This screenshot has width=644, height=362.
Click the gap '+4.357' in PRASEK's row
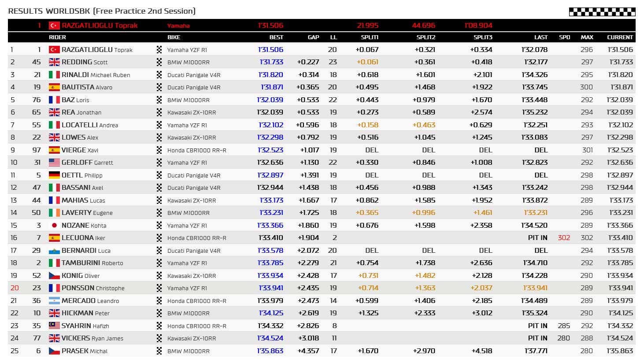[x=308, y=351]
